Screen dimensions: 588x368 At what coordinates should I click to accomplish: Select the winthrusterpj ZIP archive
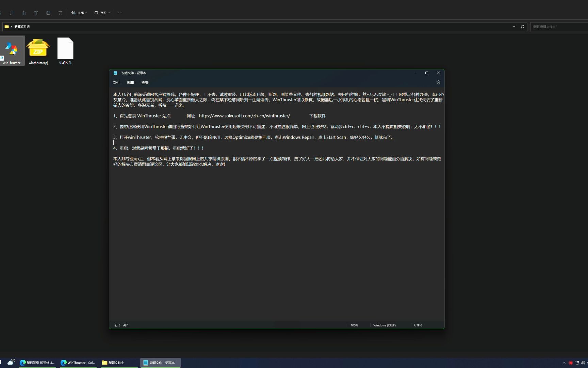pyautogui.click(x=38, y=51)
